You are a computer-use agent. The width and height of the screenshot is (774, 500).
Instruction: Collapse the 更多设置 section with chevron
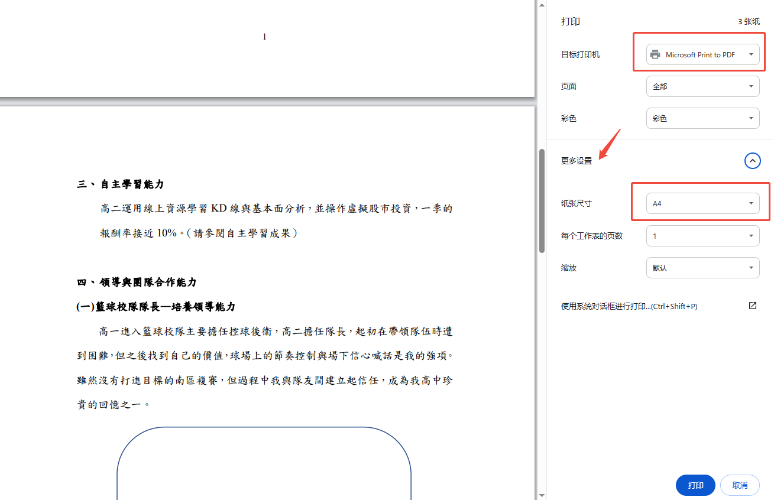752,160
